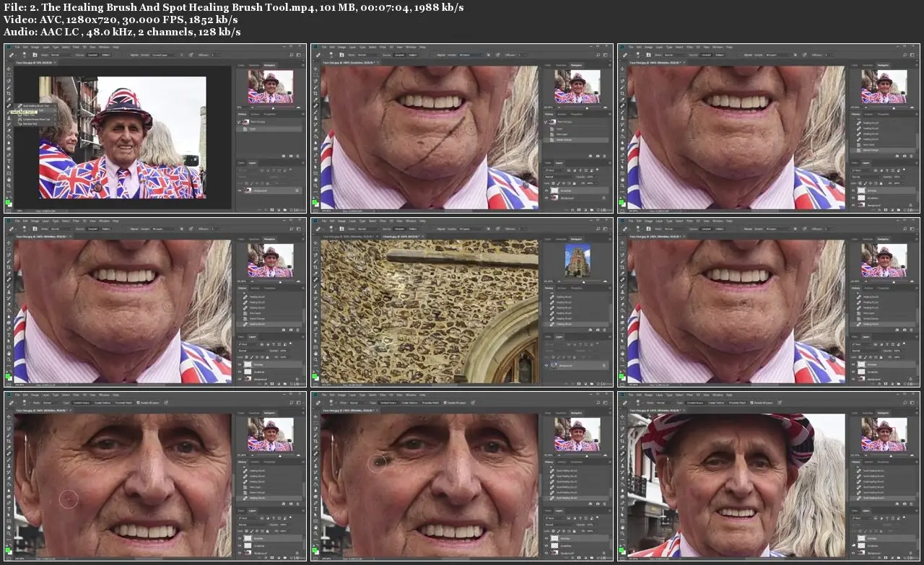The width and height of the screenshot is (924, 565).
Task: Select the Crop tool in the tool-flyout frame
Action: pos(9,92)
